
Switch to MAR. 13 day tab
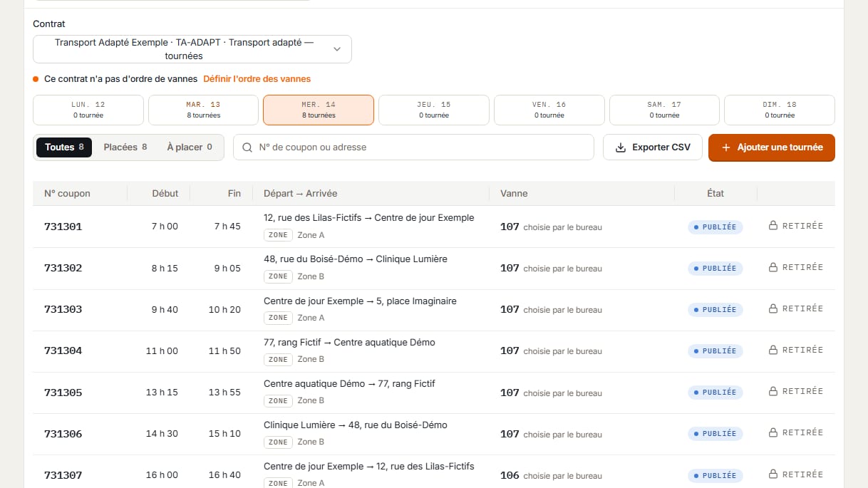203,110
